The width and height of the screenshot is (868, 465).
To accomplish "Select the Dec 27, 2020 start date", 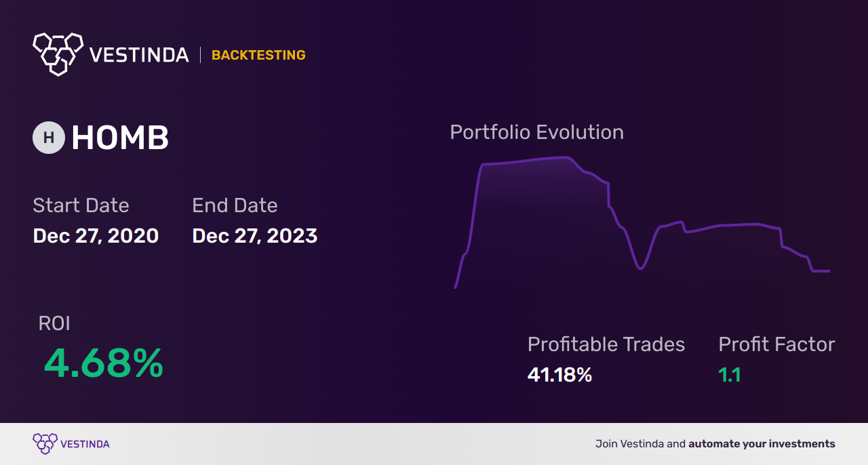I will click(x=96, y=236).
